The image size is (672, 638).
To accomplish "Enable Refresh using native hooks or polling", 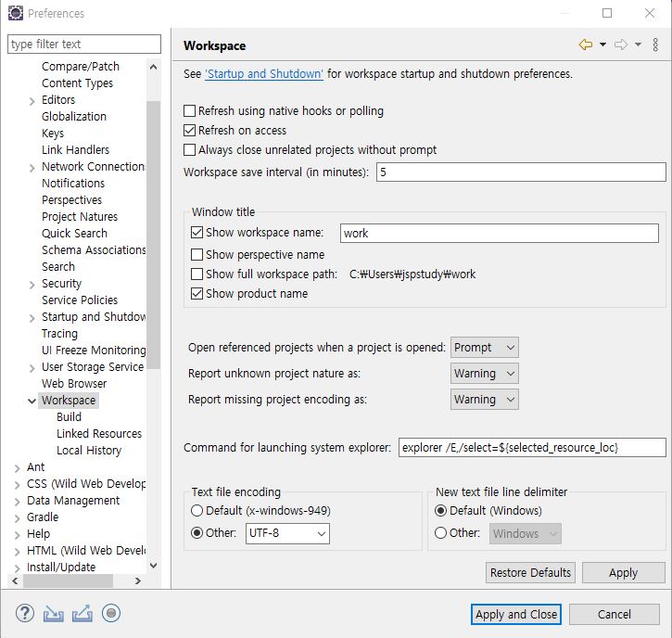I will pos(189,111).
